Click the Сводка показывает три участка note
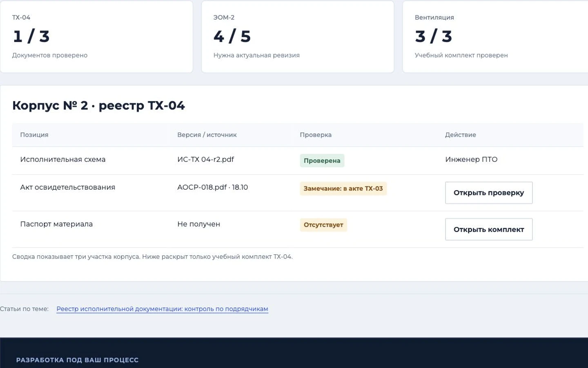Screen dimensions: 588x368 point(152,257)
